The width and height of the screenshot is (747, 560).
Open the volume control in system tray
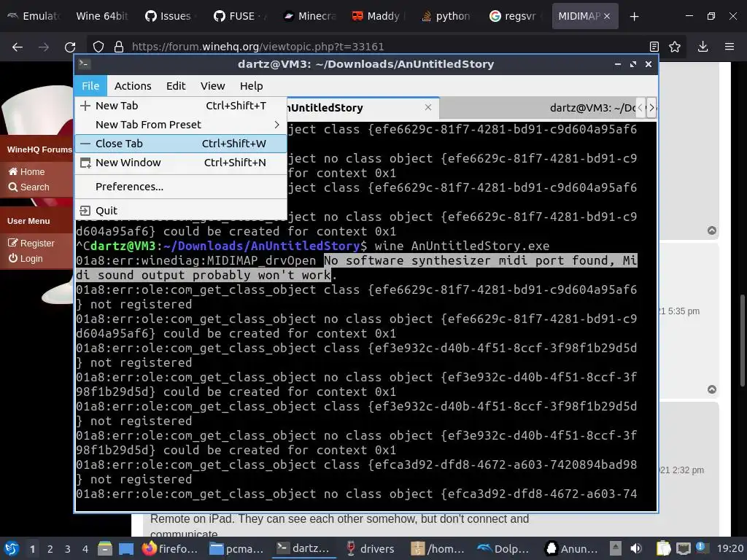coord(636,548)
